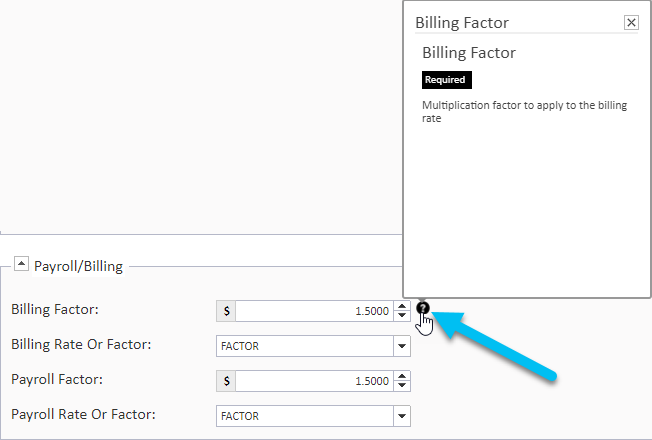Decrease Billing Factor with the down spinner arrow

pos(402,316)
